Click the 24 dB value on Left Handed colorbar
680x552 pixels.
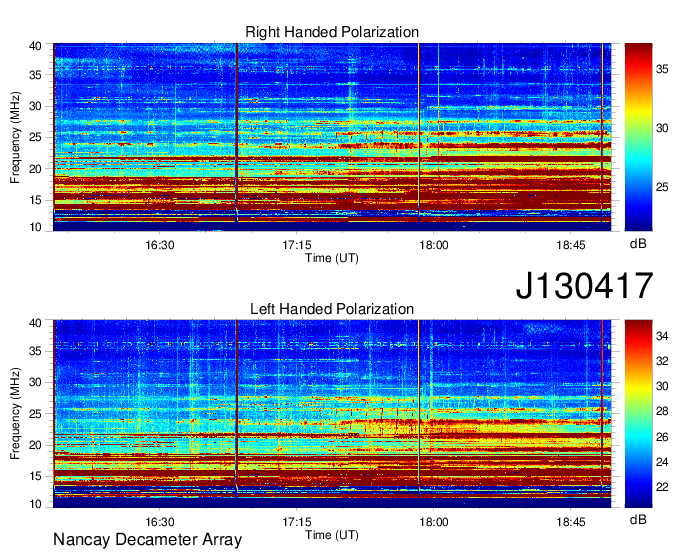point(662,462)
